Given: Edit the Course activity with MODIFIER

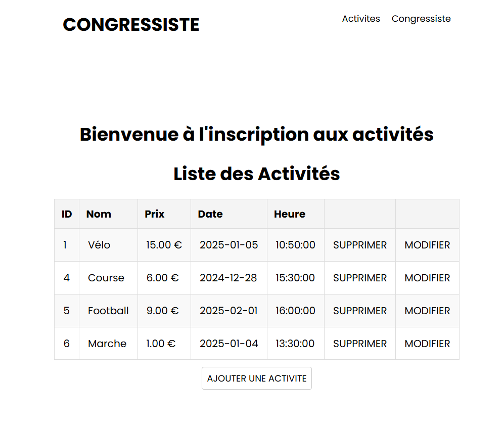Looking at the screenshot, I should [427, 278].
